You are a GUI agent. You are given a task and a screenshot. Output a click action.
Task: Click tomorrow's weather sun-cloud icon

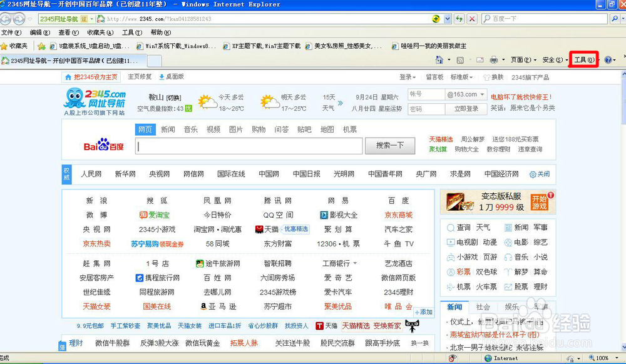coord(270,103)
